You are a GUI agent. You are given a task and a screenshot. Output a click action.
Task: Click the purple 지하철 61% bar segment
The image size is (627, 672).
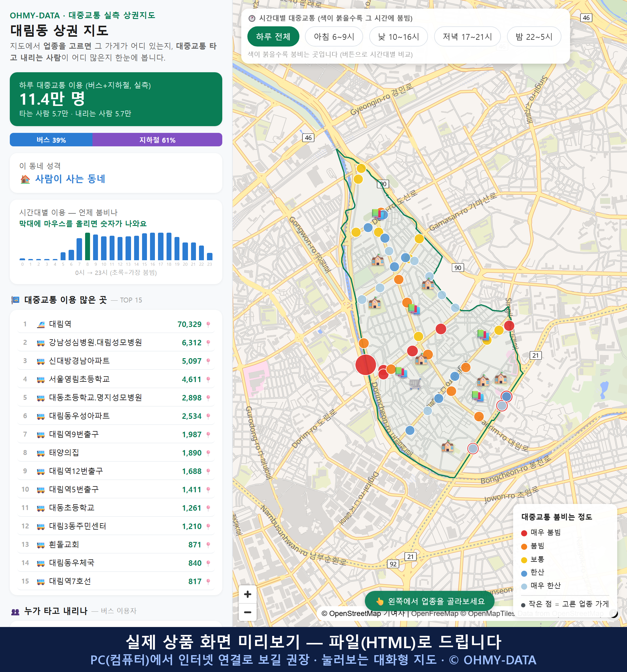point(157,140)
